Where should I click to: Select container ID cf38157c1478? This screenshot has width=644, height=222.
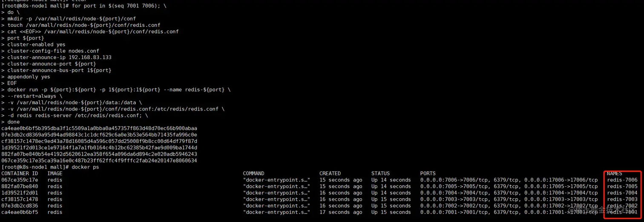pos(20,199)
